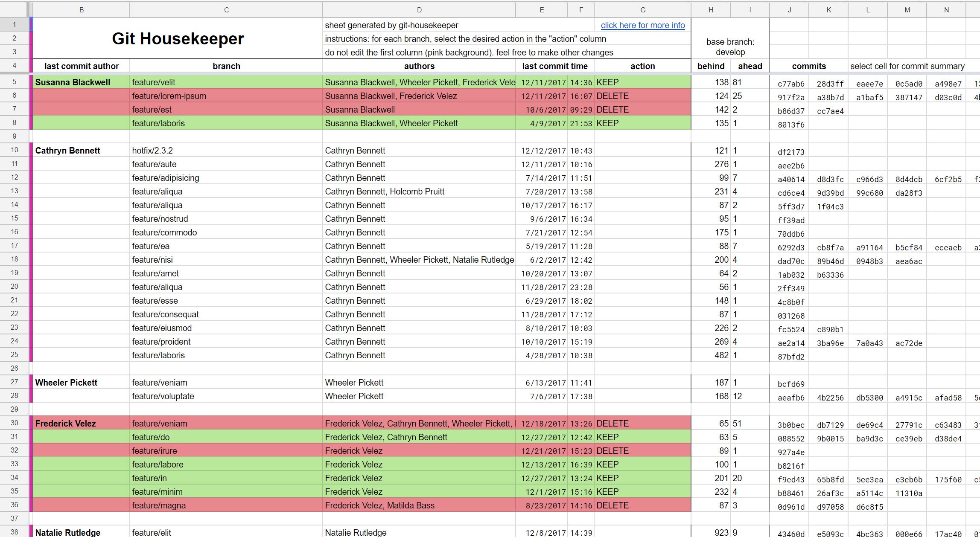Screen dimensions: 980x537
Task: Open the 'click here for more info' link
Action: pos(642,25)
